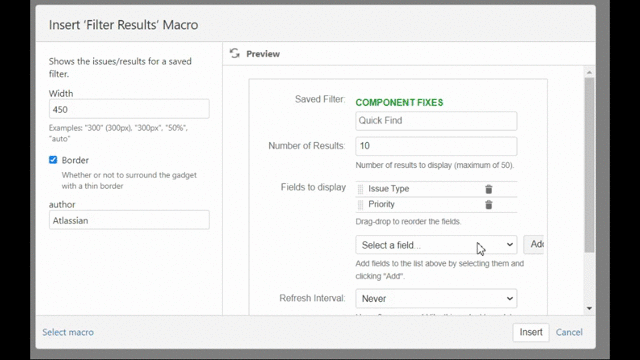Click the preview scrollbar up arrow
Viewport: 640px width, 360px height.
pos(589,72)
